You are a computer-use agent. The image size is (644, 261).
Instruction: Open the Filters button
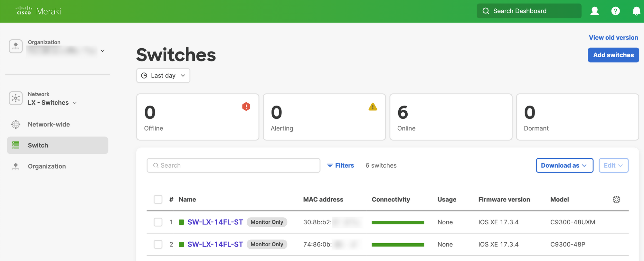tap(340, 165)
